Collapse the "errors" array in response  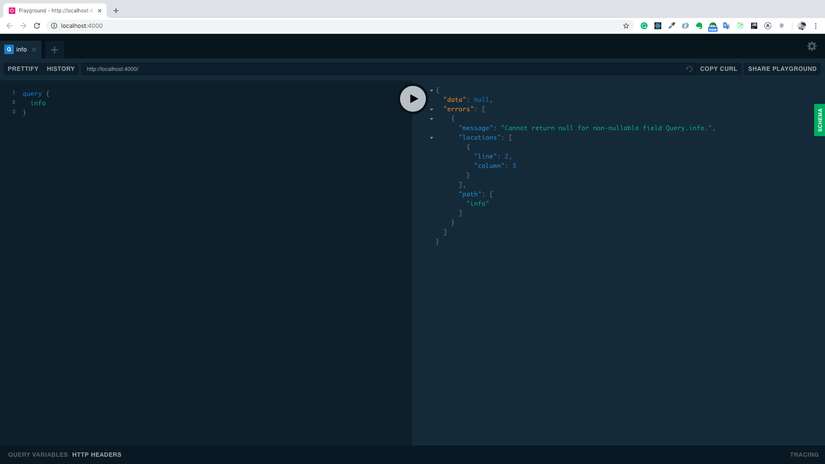[432, 109]
